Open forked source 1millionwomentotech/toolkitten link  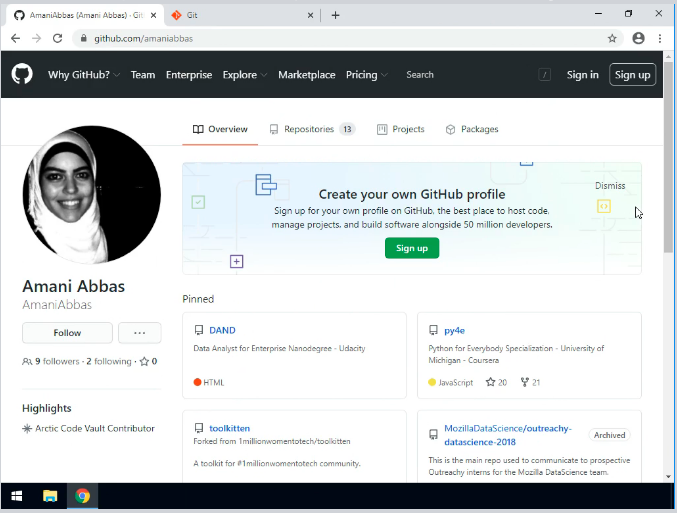coord(294,441)
